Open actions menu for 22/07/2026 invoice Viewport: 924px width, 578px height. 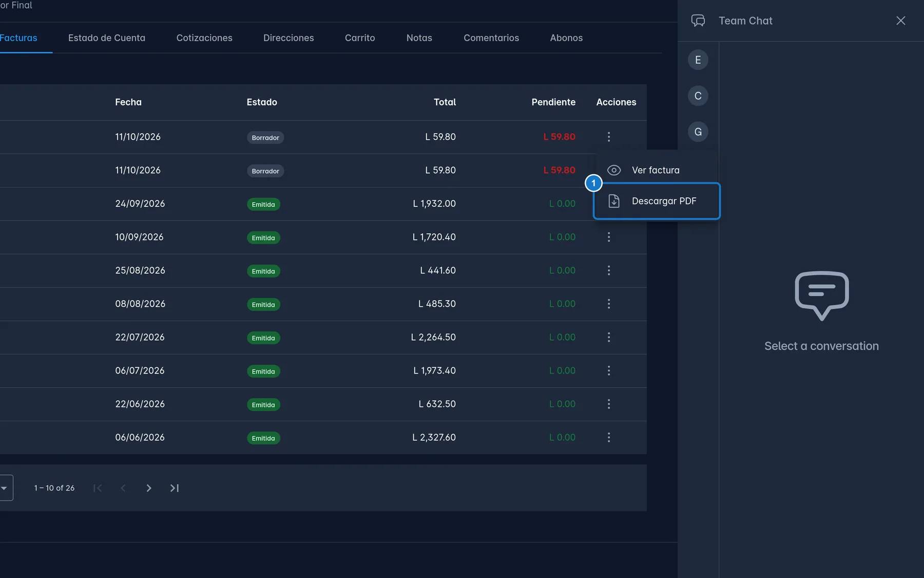point(609,337)
